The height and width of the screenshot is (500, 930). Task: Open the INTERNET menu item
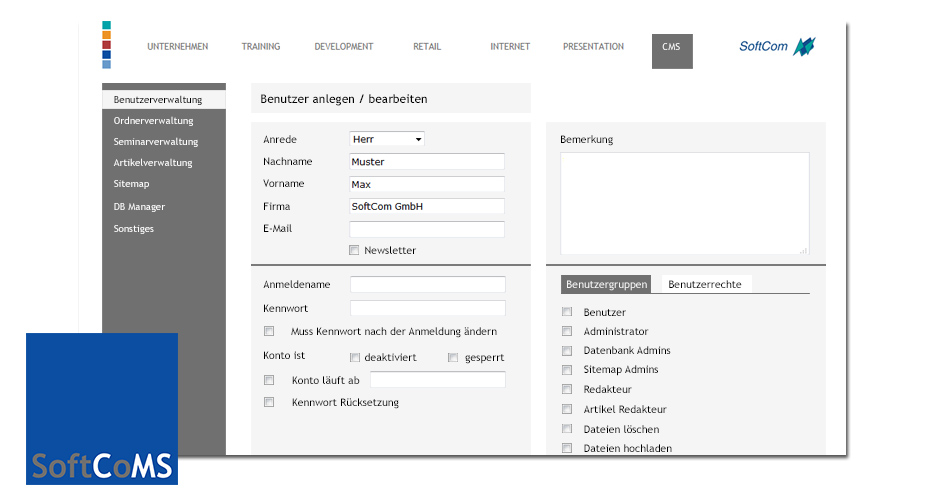tap(510, 46)
